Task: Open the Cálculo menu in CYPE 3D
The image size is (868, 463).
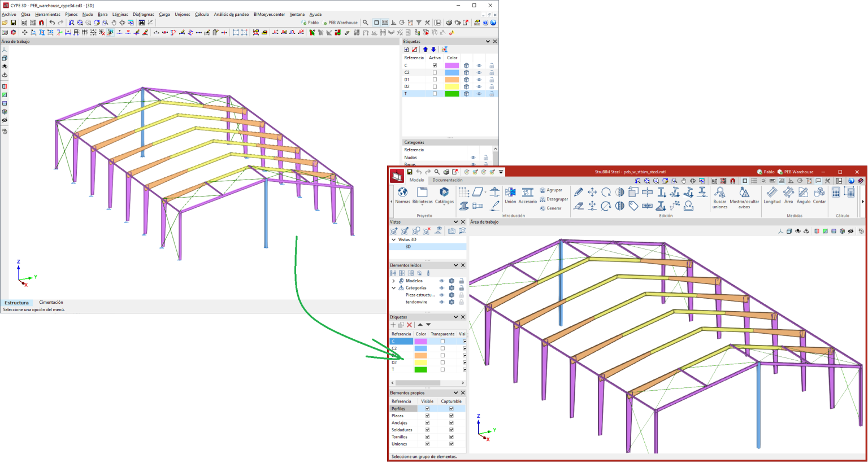Action: [202, 14]
